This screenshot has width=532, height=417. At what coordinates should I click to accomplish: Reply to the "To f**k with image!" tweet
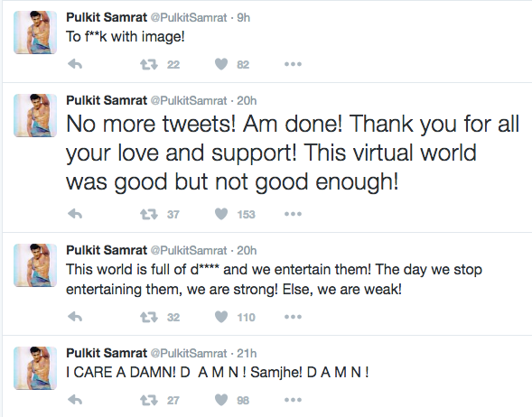[x=75, y=64]
